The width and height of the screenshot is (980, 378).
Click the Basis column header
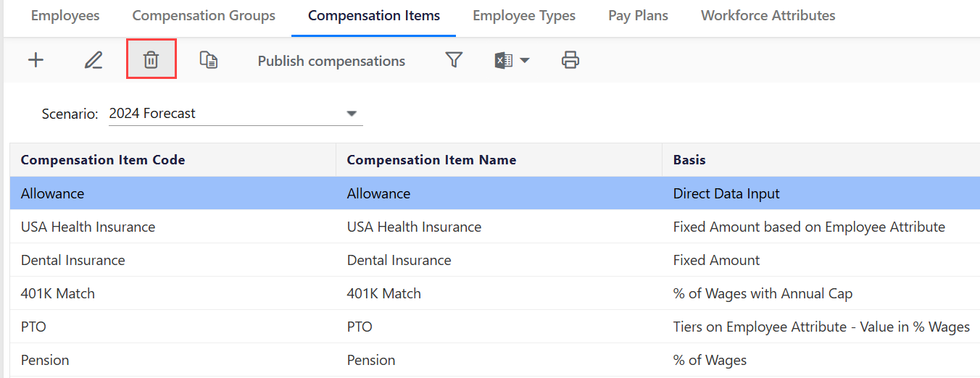[689, 160]
